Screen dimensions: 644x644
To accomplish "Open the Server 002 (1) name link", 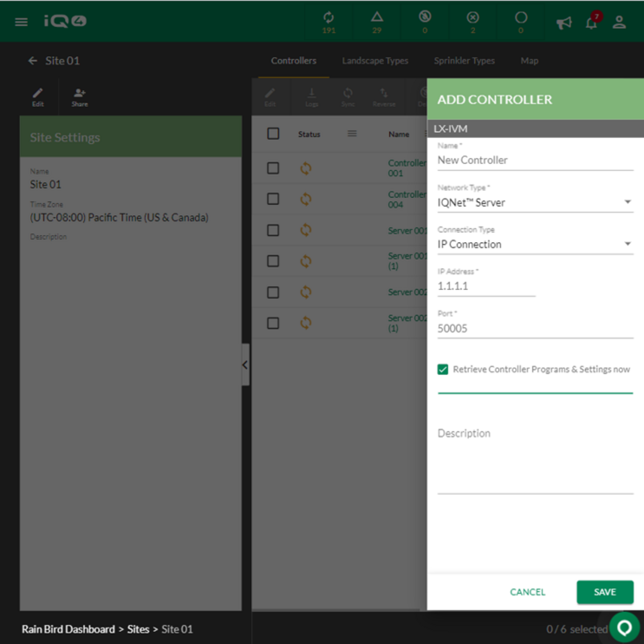I will [x=407, y=323].
